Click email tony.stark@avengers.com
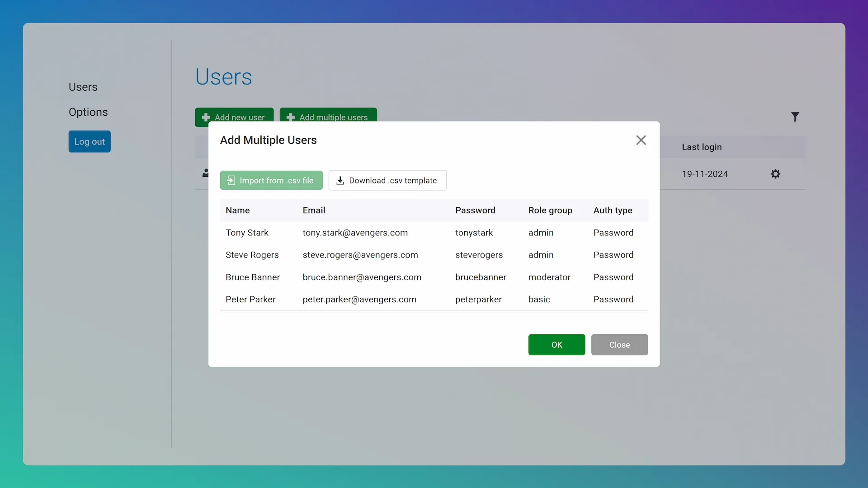This screenshot has width=868, height=488. pos(355,233)
